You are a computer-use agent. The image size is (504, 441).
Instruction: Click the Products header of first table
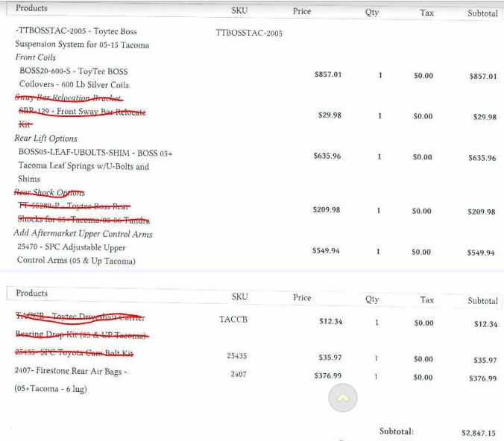pos(31,8)
